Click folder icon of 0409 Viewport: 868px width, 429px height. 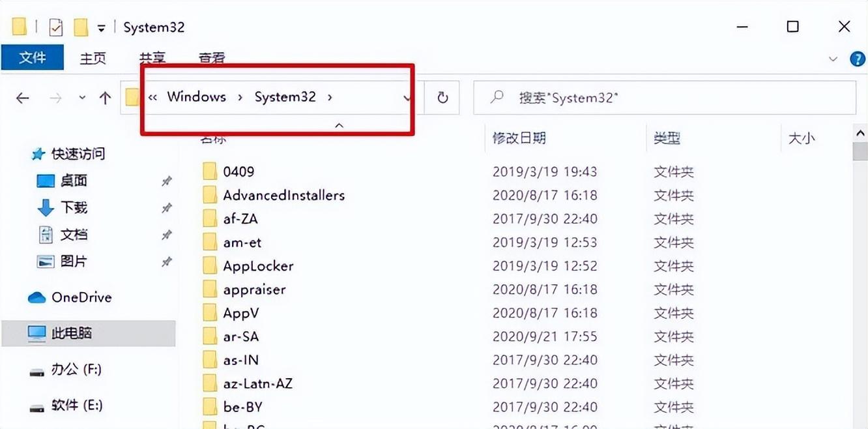(x=209, y=171)
